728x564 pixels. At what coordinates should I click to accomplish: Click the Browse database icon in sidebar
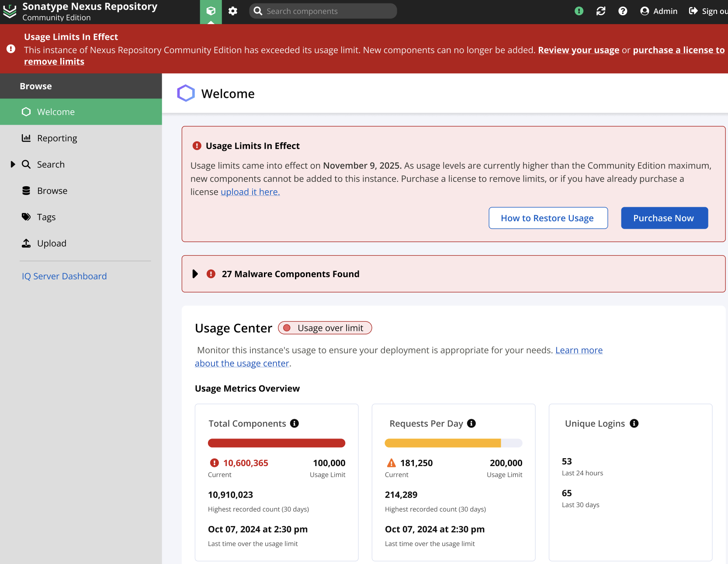click(x=26, y=191)
